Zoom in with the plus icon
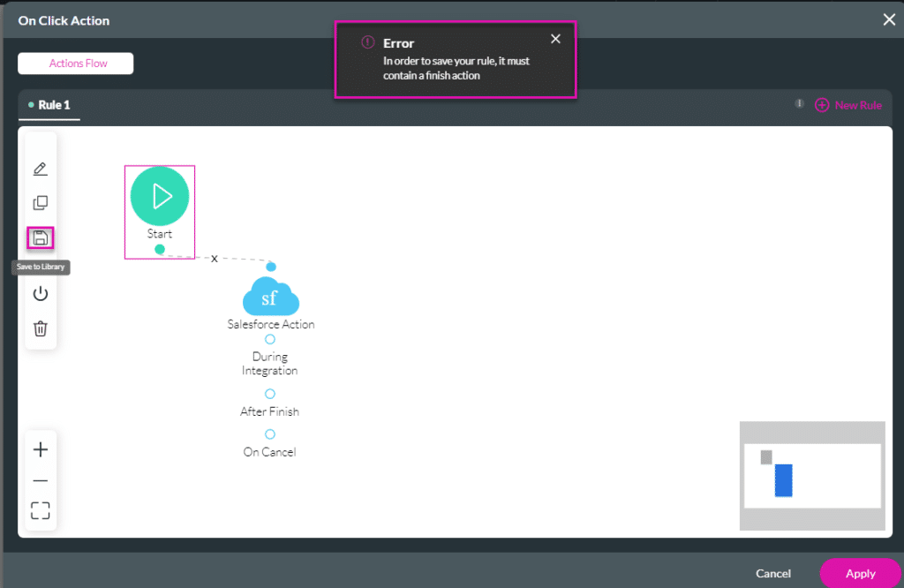This screenshot has width=904, height=588. (41, 450)
